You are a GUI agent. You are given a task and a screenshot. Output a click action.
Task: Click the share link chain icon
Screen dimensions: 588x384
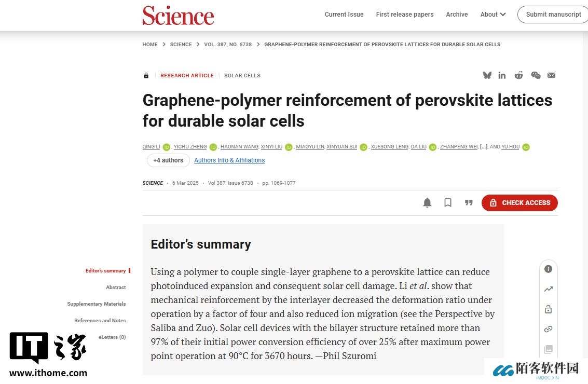[548, 329]
